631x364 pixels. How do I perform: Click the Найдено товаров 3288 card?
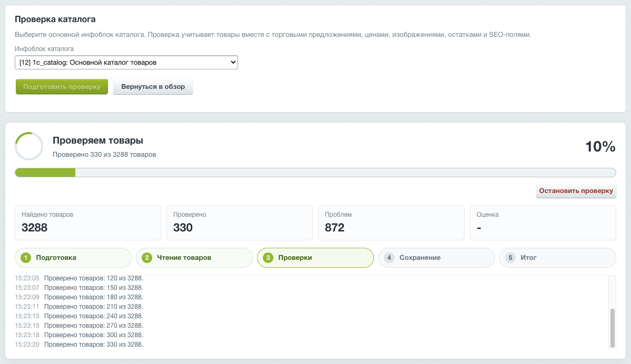88,223
